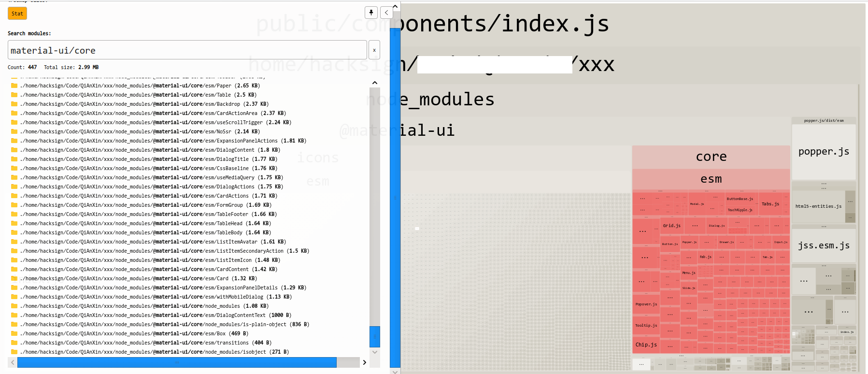Image resolution: width=868 pixels, height=374 pixels.
Task: Click the Fab.js treemap cell
Action: [705, 257]
